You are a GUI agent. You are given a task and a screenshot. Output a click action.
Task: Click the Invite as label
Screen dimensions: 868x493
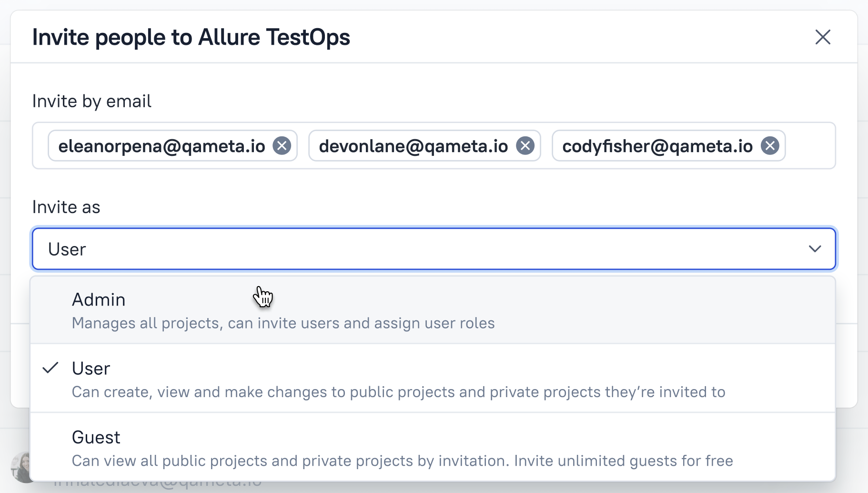66,206
